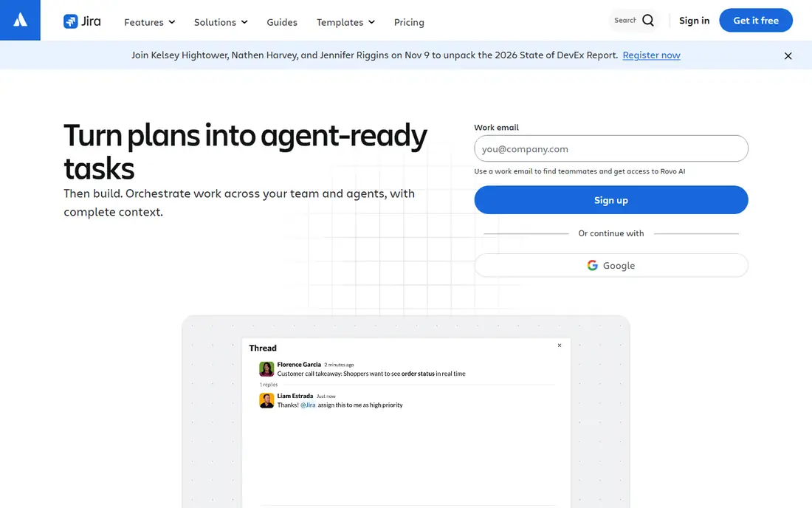
Task: Click the 'Work email' label
Action: 496,128
